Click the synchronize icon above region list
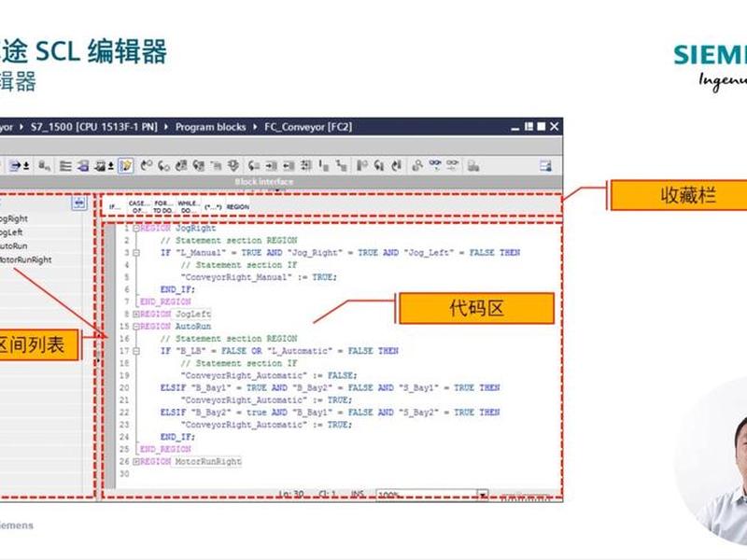This screenshot has width=747, height=560. (x=79, y=203)
